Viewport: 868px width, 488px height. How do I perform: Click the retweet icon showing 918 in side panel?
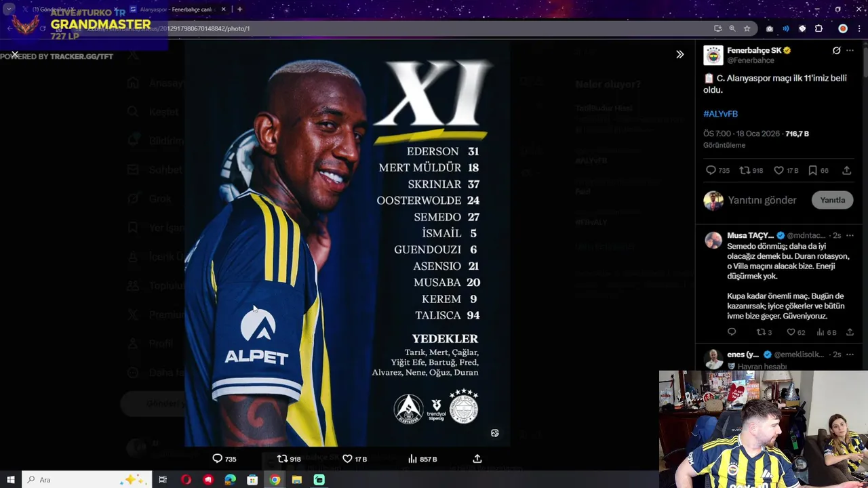click(x=745, y=170)
